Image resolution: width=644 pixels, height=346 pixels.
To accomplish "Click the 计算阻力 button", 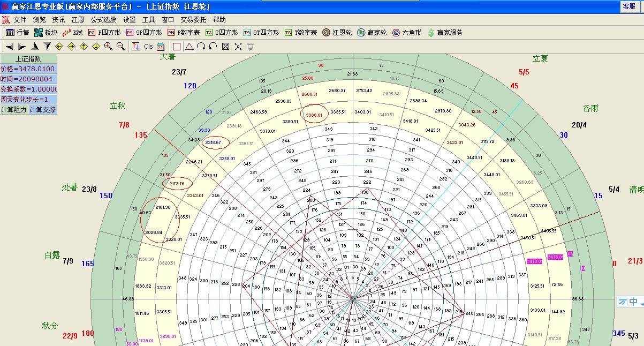I will pyautogui.click(x=14, y=109).
